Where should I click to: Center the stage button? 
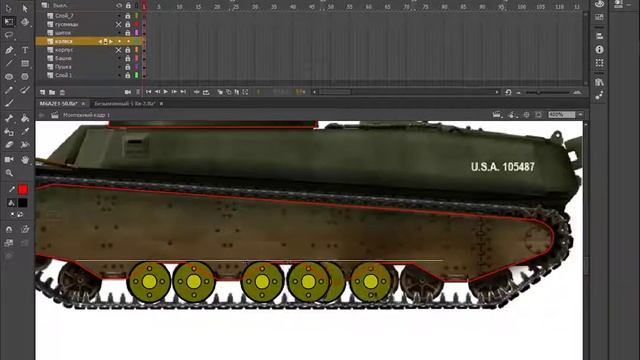click(x=527, y=115)
